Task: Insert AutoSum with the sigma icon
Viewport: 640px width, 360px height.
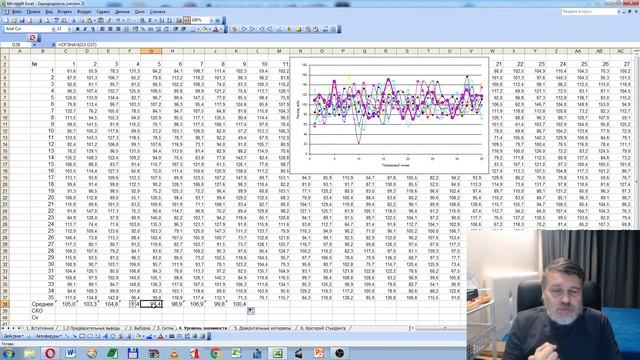Action: point(150,20)
